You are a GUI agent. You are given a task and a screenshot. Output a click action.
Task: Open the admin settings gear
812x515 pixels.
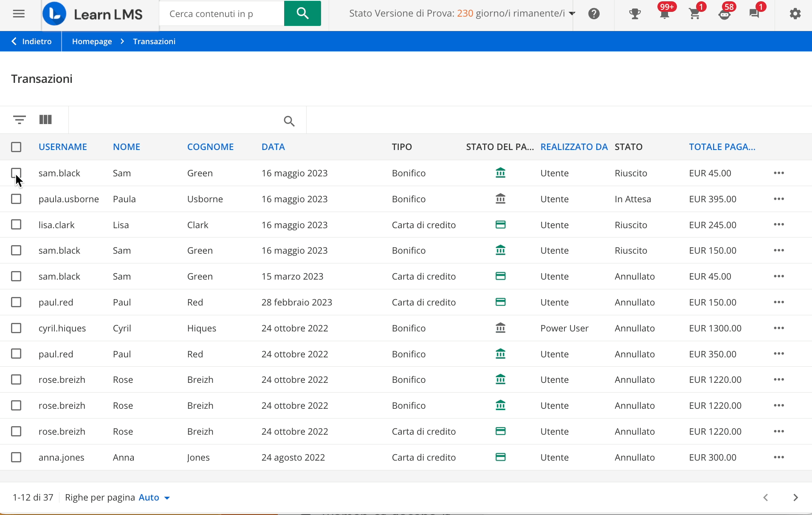click(795, 14)
